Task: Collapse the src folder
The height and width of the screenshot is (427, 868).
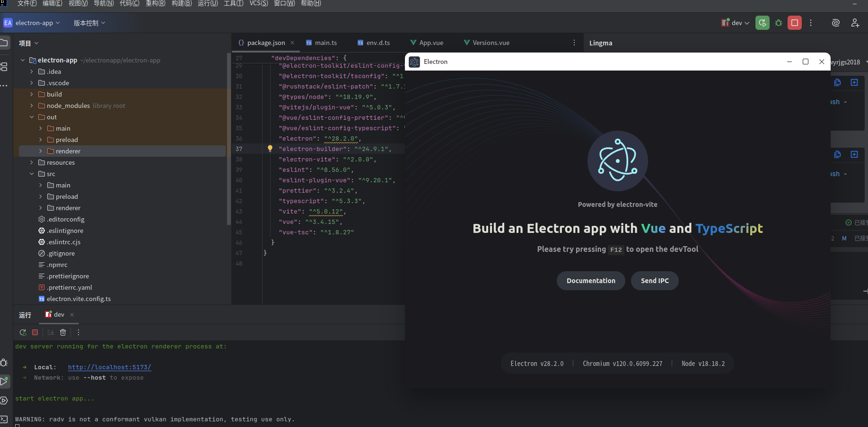Action: click(x=32, y=174)
